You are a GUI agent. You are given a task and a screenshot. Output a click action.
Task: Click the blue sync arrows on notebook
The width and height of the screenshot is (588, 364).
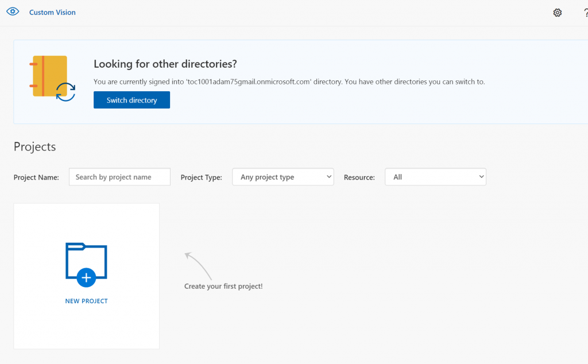[x=65, y=92]
